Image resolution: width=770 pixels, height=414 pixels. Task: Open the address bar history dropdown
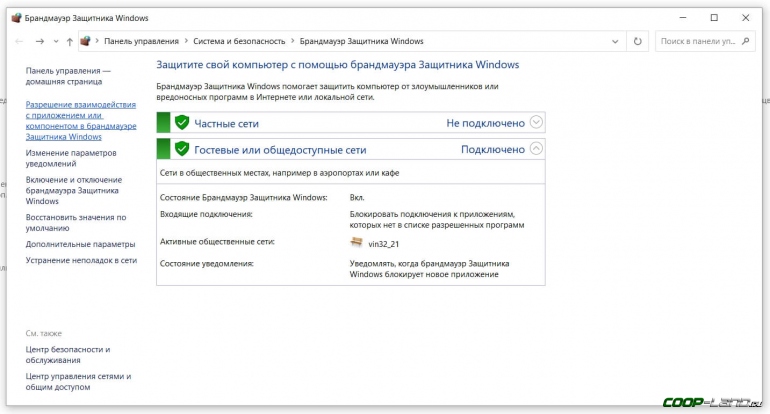(617, 41)
